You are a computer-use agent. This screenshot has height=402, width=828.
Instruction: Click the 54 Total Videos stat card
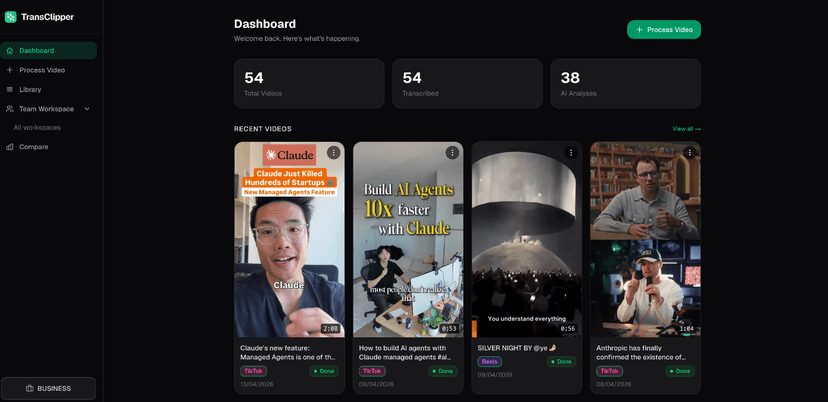309,83
